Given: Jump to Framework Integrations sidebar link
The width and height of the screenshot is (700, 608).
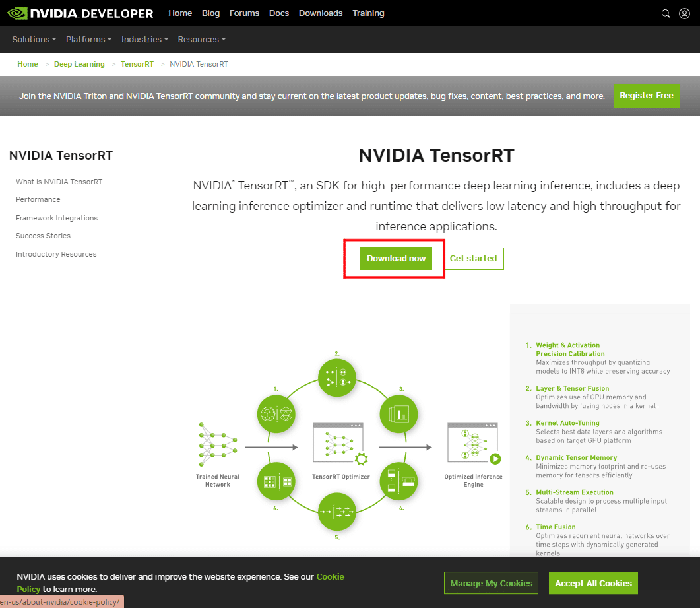Looking at the screenshot, I should tap(57, 218).
